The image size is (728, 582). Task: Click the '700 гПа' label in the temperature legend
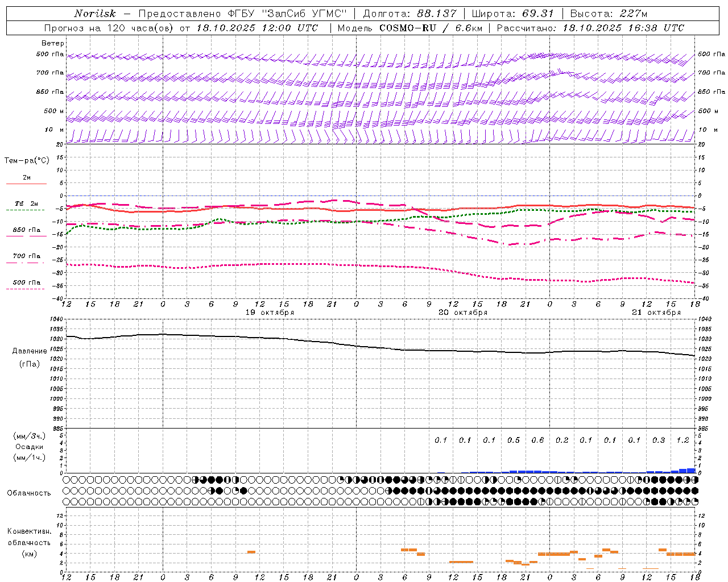click(27, 256)
